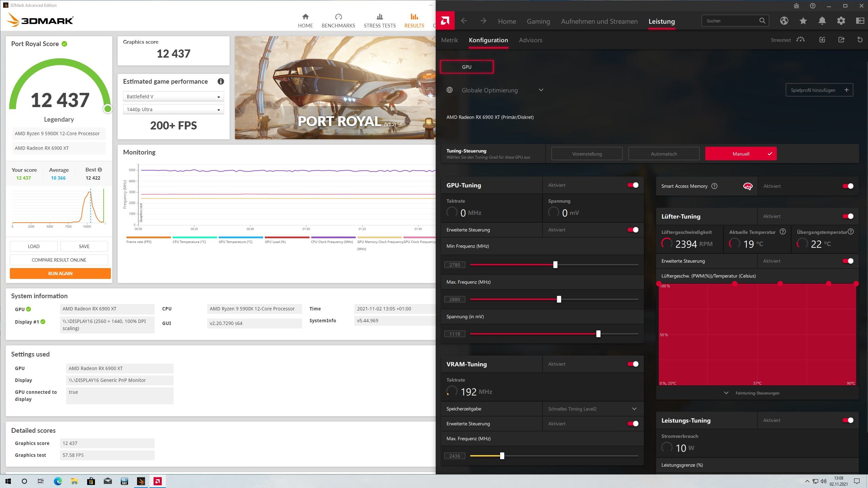Toggle Lüfter-Tuning switch
868x488 pixels.
(848, 216)
